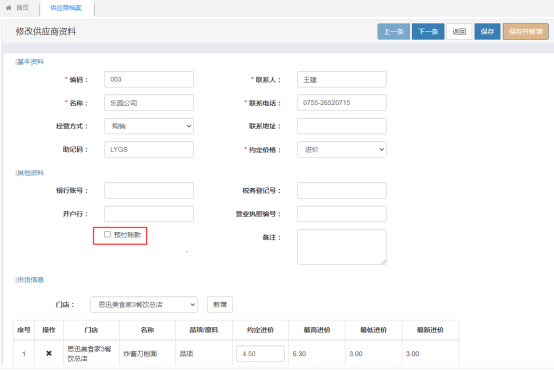This screenshot has height=370, width=554.
Task: Toggle the 预付账款 checkbox
Action: pos(107,234)
